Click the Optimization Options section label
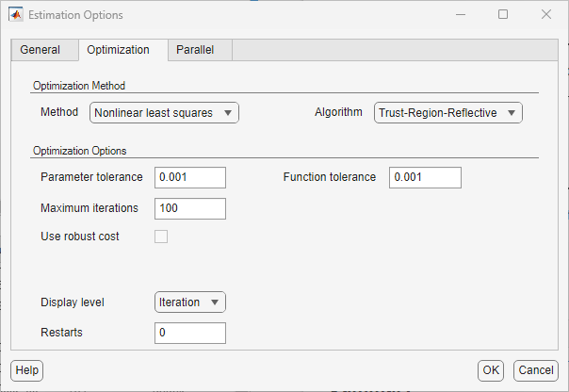Image resolution: width=569 pixels, height=392 pixels. [80, 151]
